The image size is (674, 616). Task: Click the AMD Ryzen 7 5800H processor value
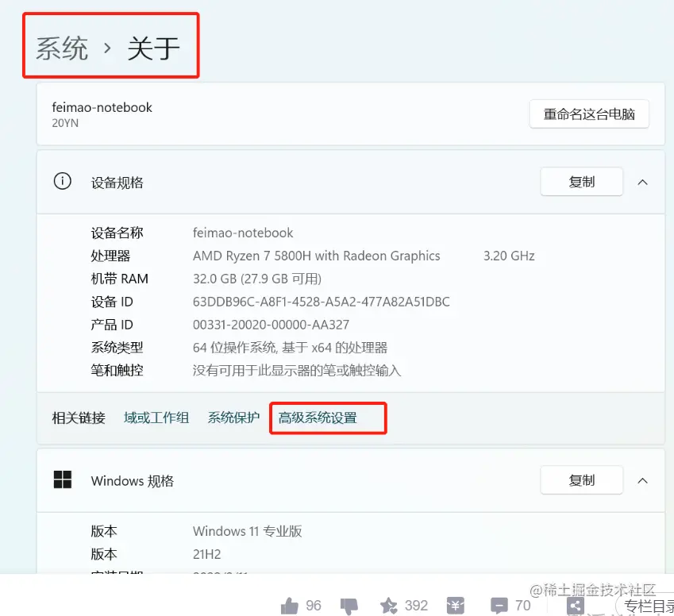(317, 256)
